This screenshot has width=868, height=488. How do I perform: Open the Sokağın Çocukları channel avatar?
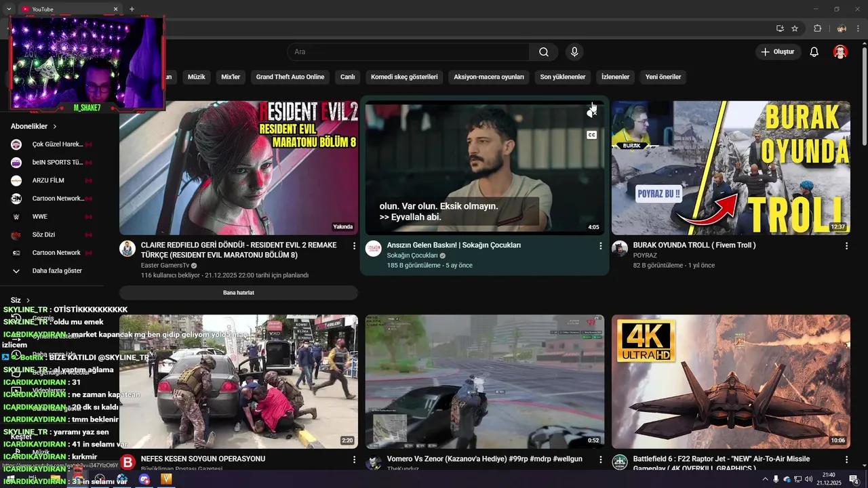(374, 248)
